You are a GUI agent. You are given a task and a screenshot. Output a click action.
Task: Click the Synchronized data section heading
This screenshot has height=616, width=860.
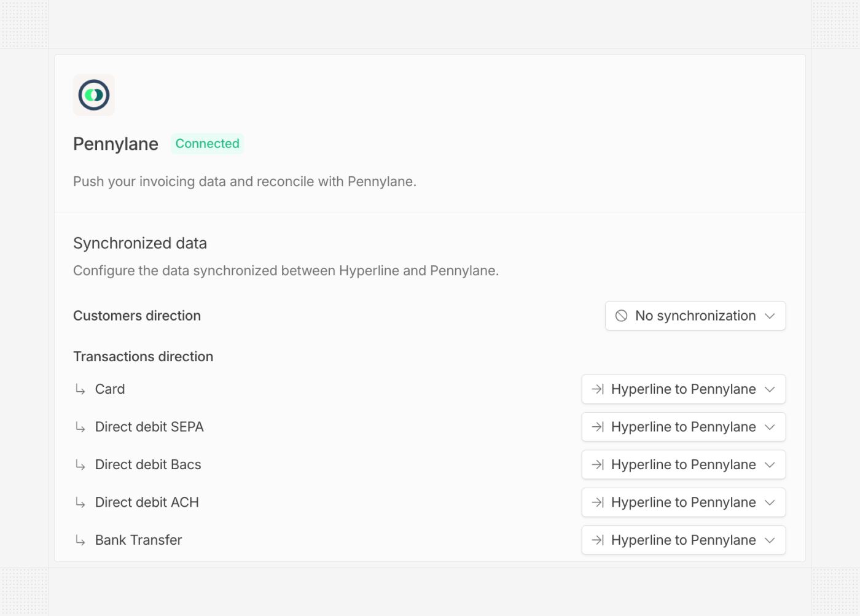pyautogui.click(x=140, y=243)
